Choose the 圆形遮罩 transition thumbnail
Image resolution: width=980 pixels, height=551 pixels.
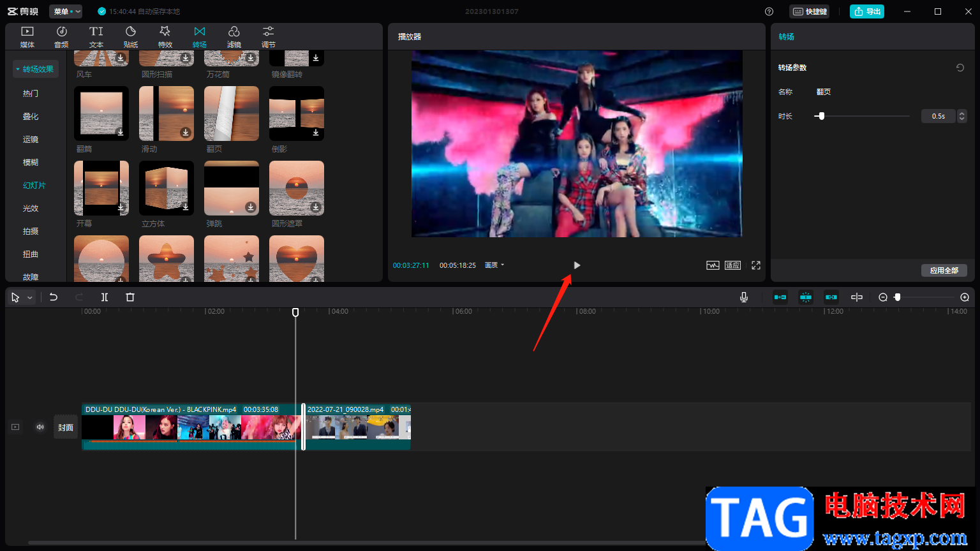pyautogui.click(x=297, y=188)
